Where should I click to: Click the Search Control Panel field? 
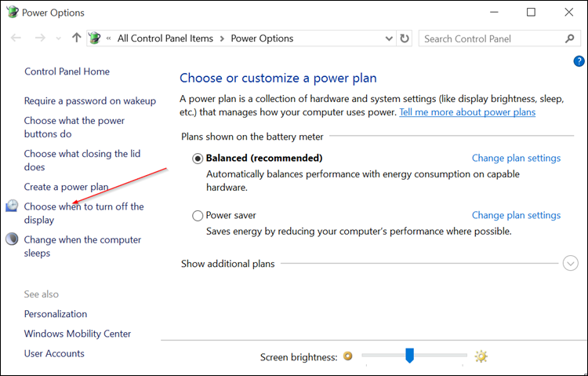(499, 38)
